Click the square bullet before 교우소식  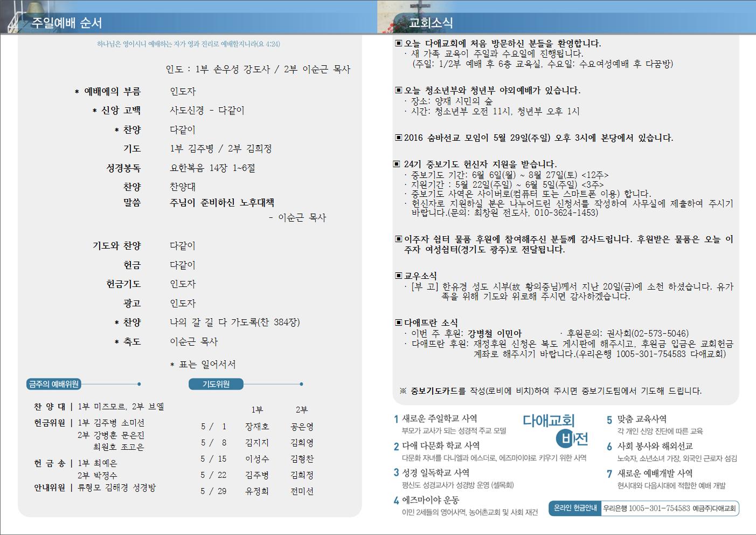click(x=398, y=276)
